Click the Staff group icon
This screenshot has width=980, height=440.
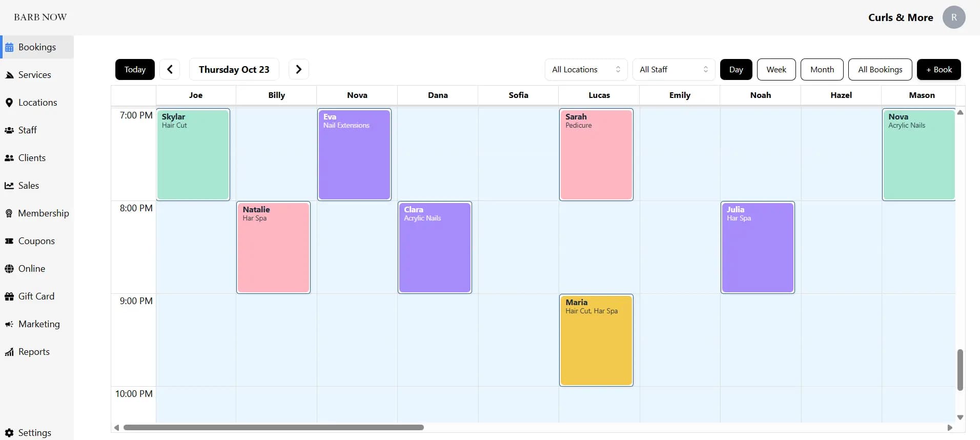(x=9, y=130)
